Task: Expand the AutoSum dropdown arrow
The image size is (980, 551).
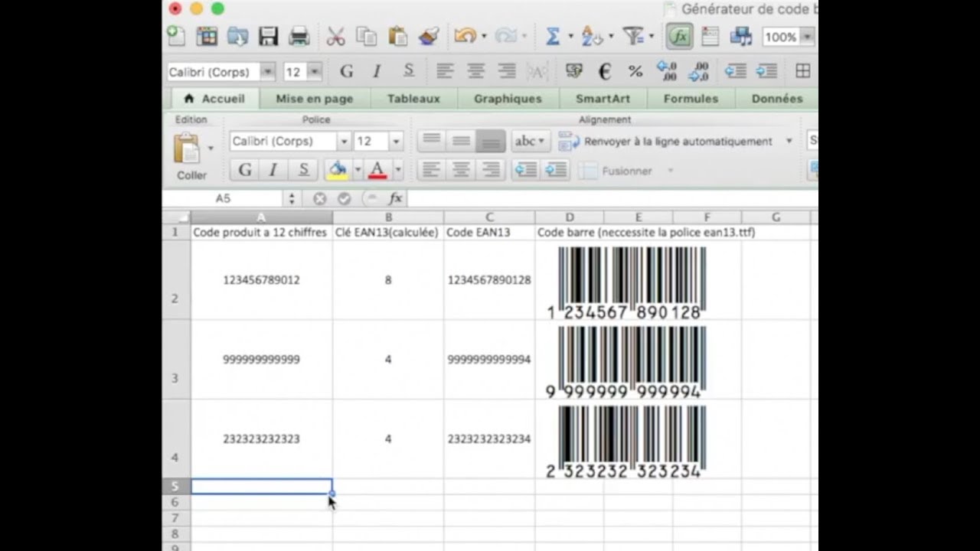Action: [570, 36]
